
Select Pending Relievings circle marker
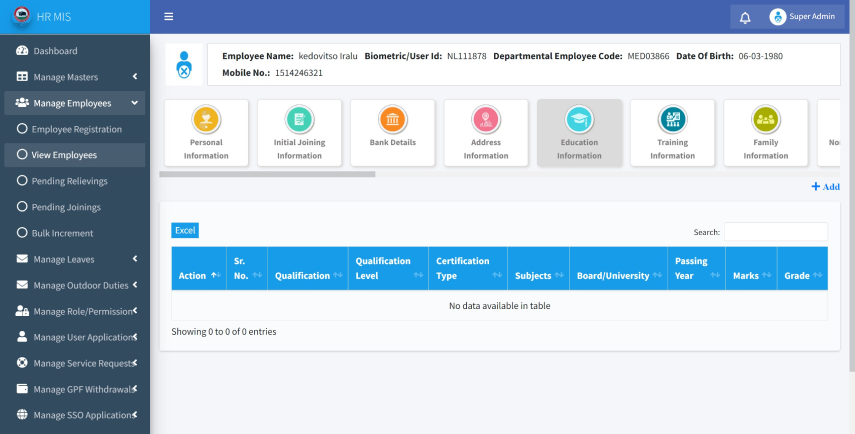pos(22,180)
